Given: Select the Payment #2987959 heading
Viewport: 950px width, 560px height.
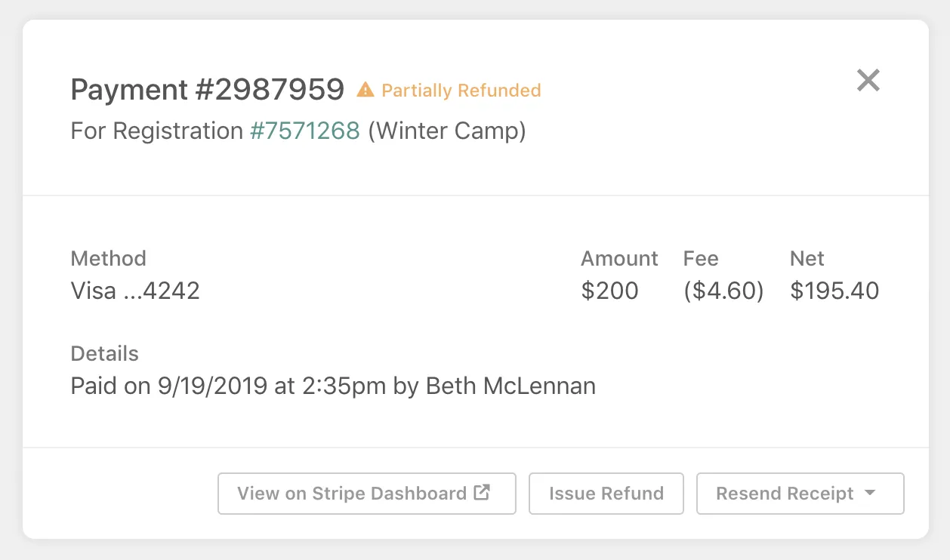Looking at the screenshot, I should coord(207,90).
